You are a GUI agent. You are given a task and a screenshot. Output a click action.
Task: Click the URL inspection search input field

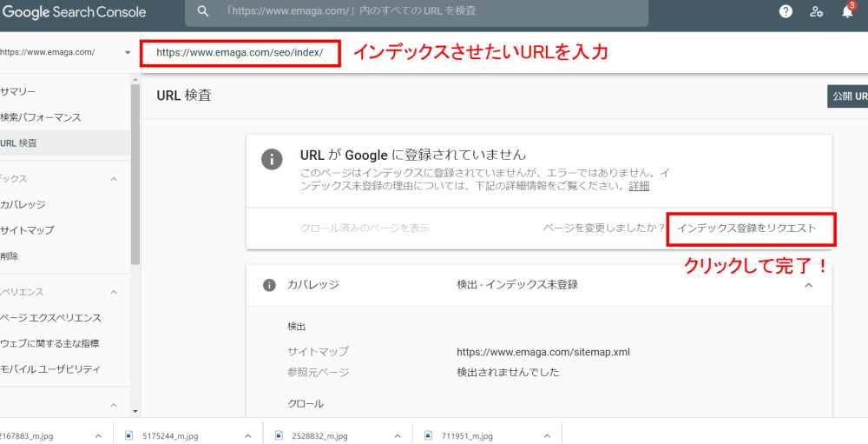417,12
